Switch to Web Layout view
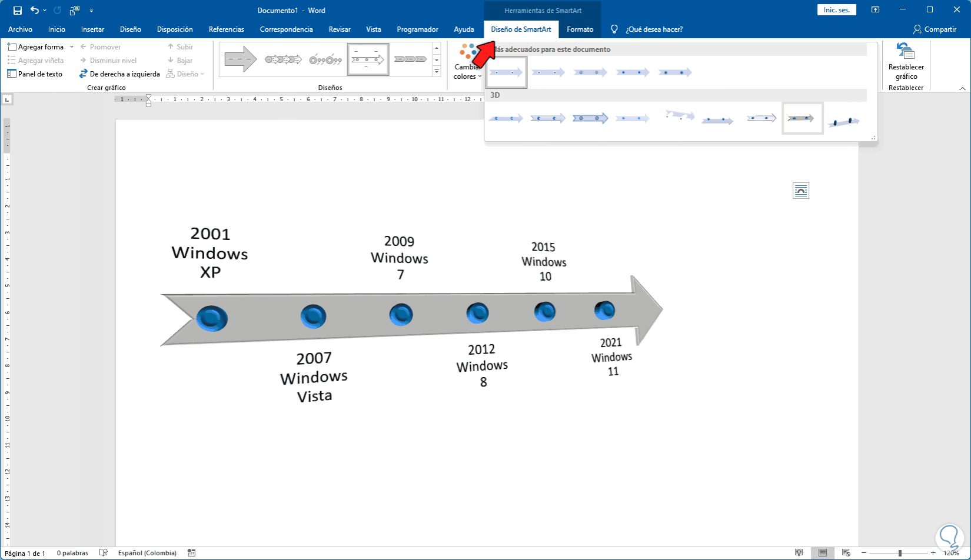The image size is (971, 560). [846, 553]
